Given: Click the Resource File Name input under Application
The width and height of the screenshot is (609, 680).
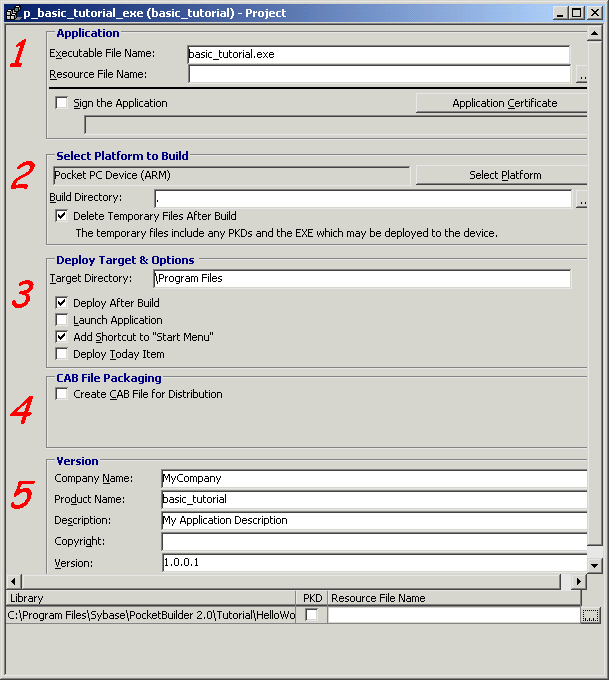Looking at the screenshot, I should 379,75.
